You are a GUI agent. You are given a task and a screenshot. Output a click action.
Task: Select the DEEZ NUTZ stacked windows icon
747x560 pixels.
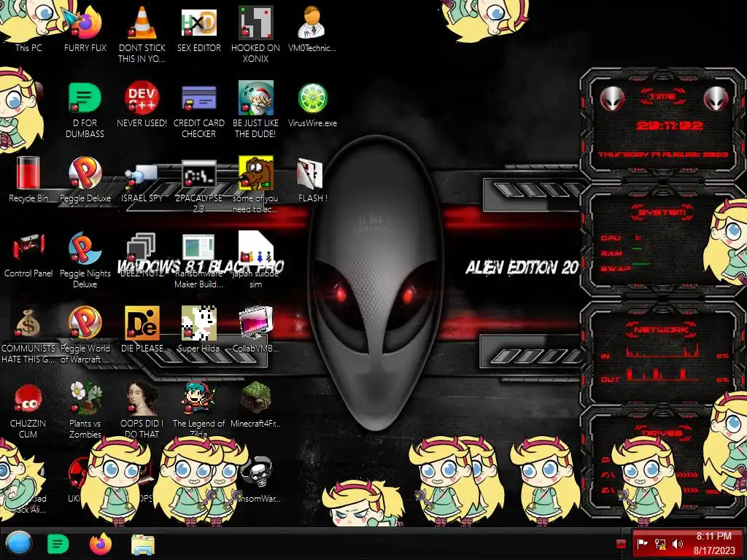(x=142, y=254)
